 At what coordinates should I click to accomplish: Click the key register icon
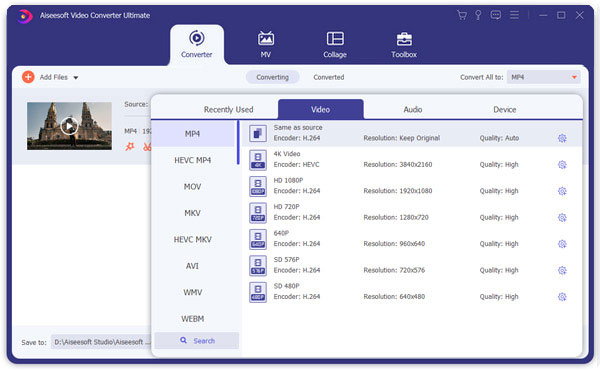478,15
